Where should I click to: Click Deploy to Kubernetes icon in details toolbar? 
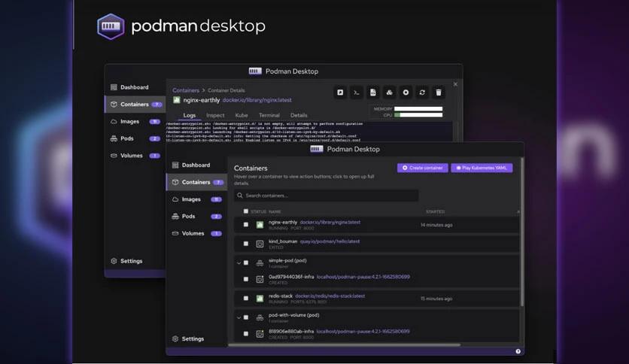pyautogui.click(x=389, y=93)
